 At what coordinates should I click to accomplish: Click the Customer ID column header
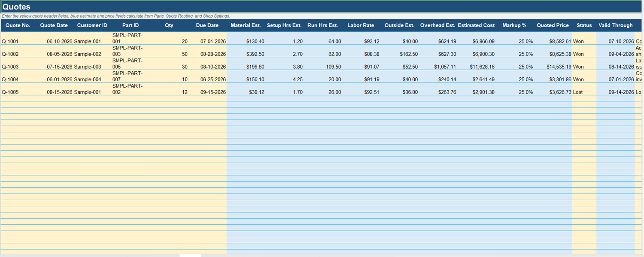tap(92, 25)
